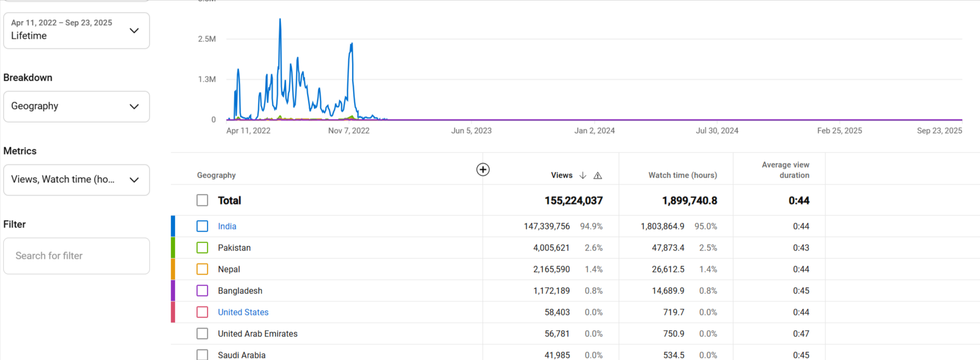The height and width of the screenshot is (360, 980).
Task: Check the India row checkbox
Action: tap(202, 226)
